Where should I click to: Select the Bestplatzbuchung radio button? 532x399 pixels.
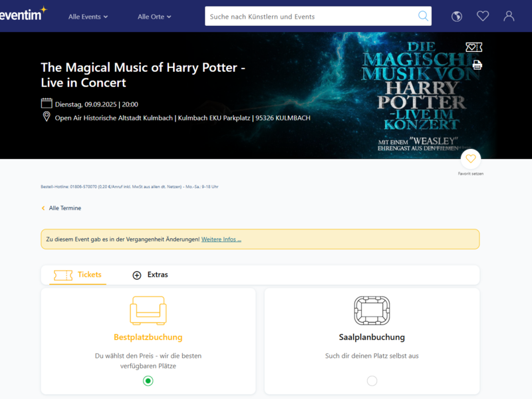pos(148,381)
